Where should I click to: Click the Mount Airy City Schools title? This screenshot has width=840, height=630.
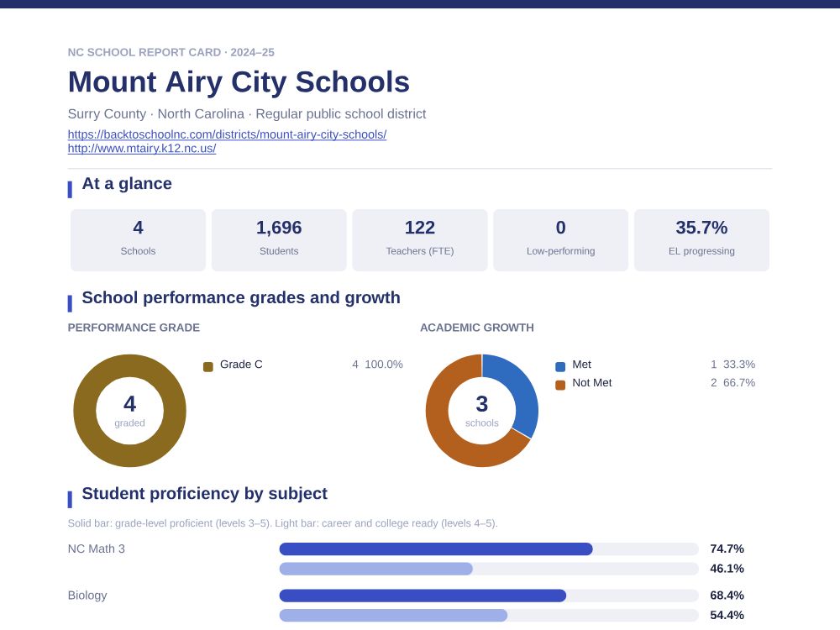coord(239,82)
